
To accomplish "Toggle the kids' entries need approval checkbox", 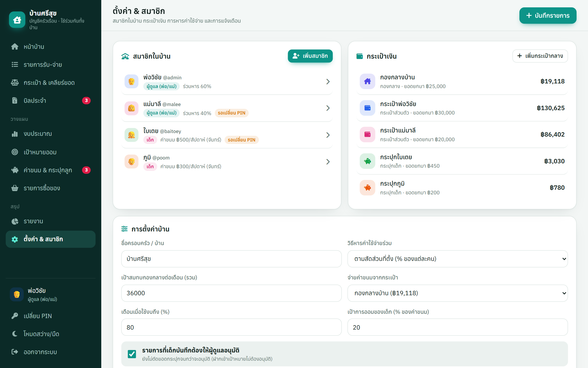I will [x=132, y=354].
